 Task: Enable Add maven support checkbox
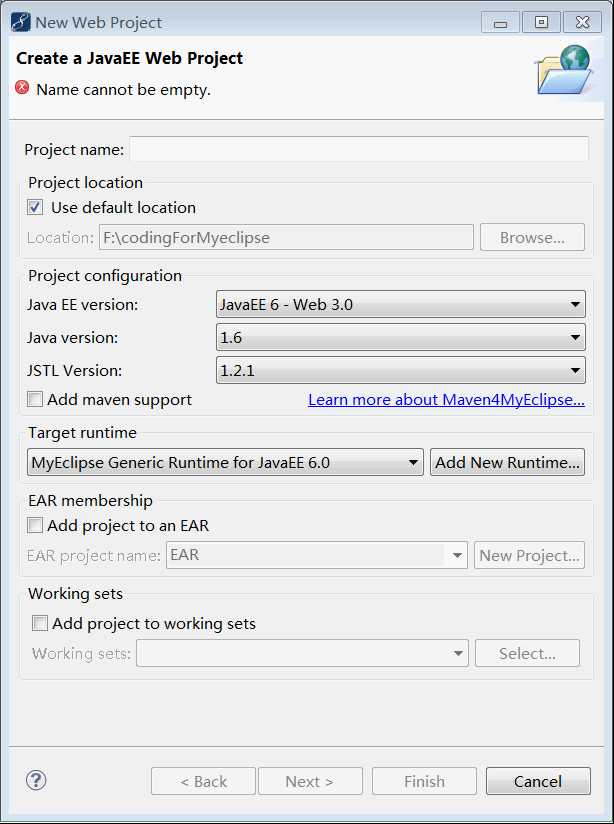35,399
